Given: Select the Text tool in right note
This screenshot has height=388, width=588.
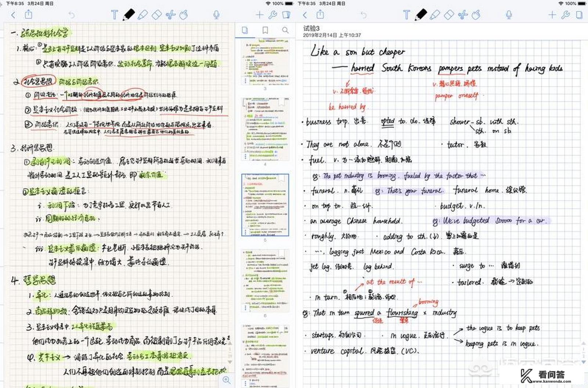Looking at the screenshot, I should click(x=406, y=15).
